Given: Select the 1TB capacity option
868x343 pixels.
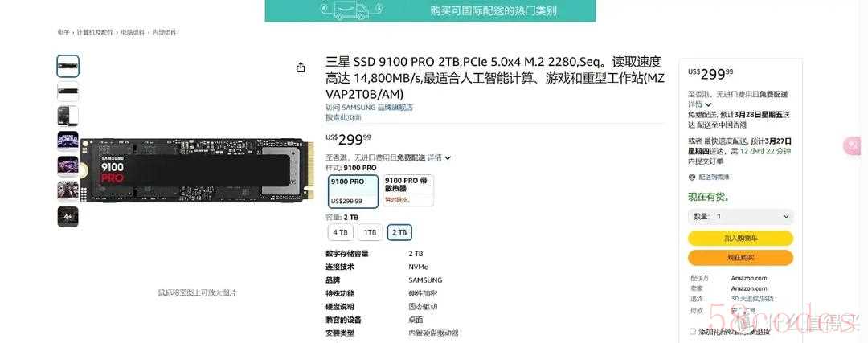Looking at the screenshot, I should pos(371,233).
